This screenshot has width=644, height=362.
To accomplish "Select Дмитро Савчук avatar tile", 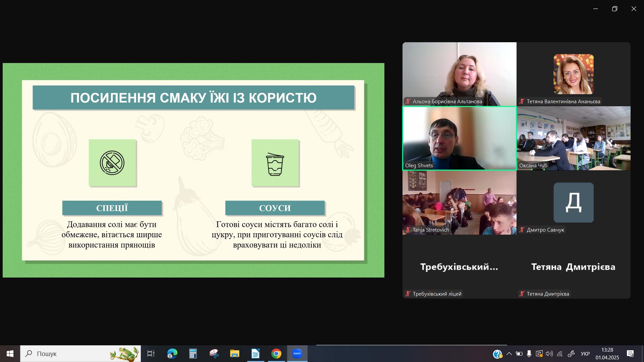I will pyautogui.click(x=574, y=202).
